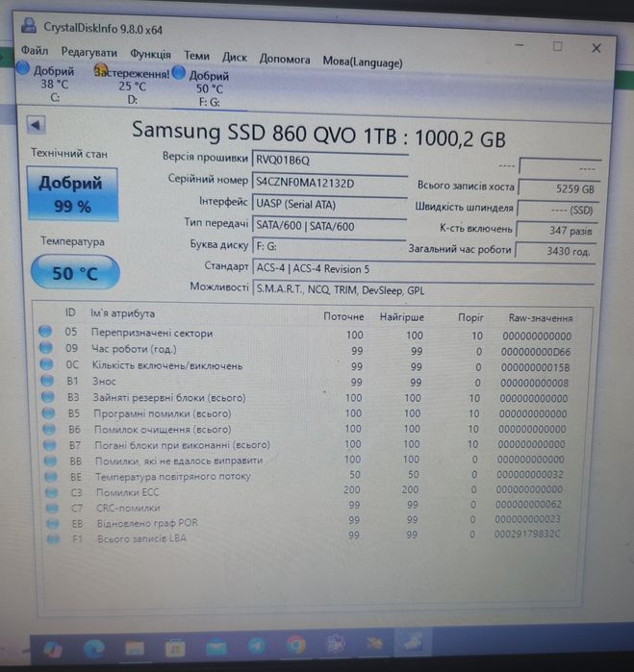Click the status icon of attribute B3
This screenshot has height=672, width=634.
(x=47, y=397)
